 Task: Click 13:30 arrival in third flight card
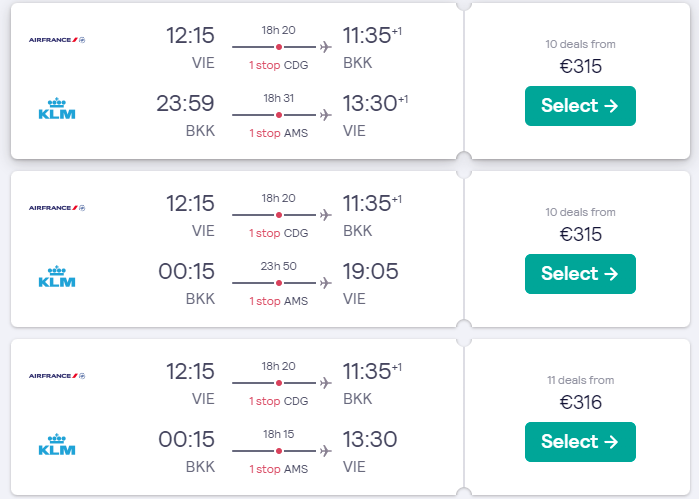pos(370,440)
